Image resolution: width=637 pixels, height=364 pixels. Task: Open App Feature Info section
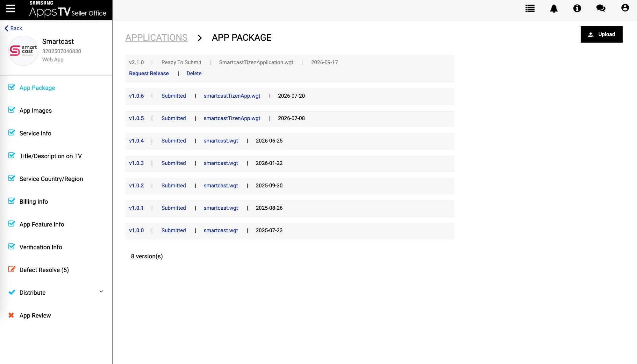tap(42, 224)
